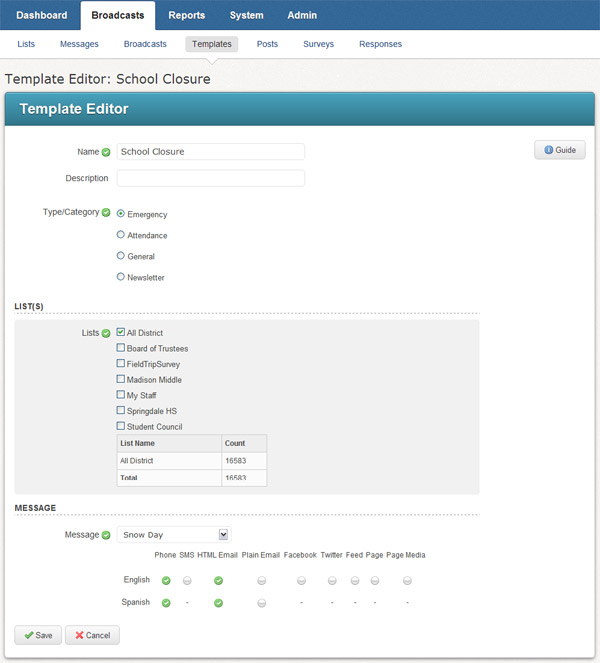Click the Spanish Plain Email status icon
This screenshot has width=600, height=663.
tap(262, 603)
